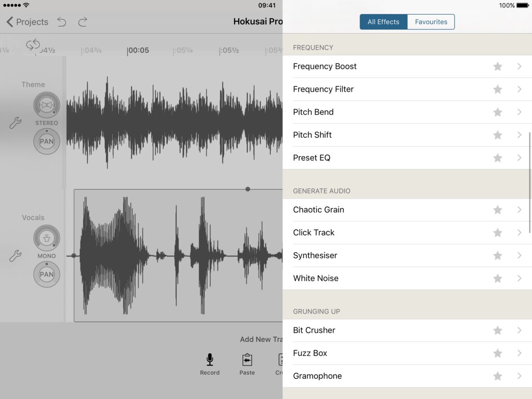Click the 00:05 timeline marker

138,51
